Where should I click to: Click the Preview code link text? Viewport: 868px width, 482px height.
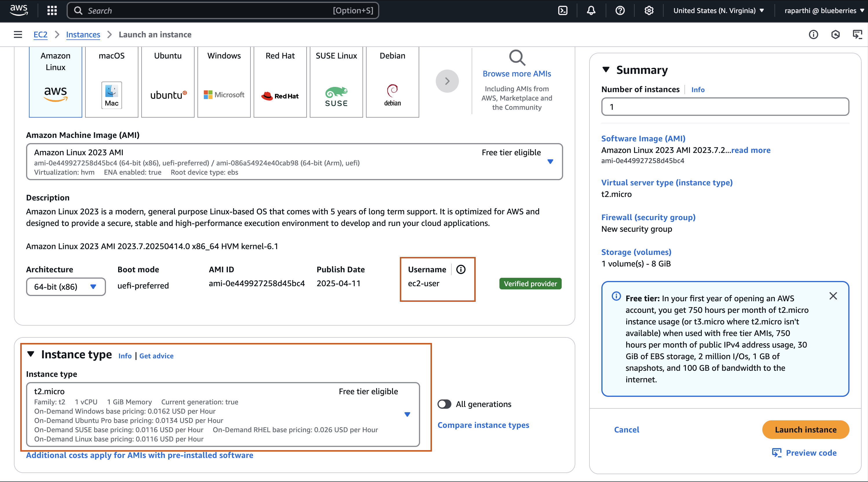(x=811, y=453)
